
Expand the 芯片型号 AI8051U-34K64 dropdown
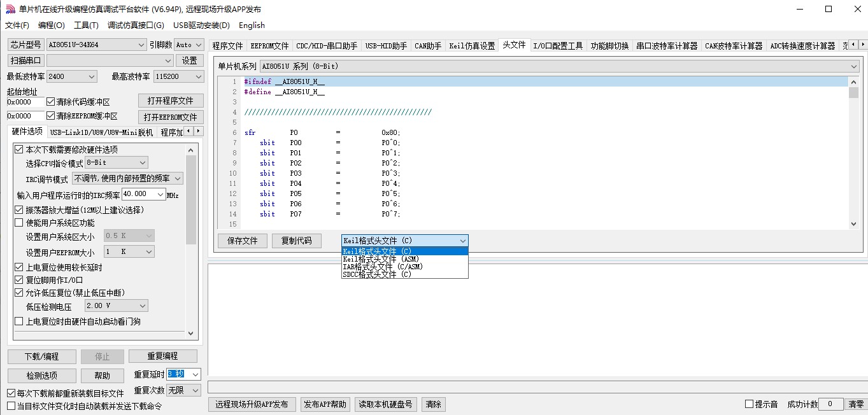point(141,45)
